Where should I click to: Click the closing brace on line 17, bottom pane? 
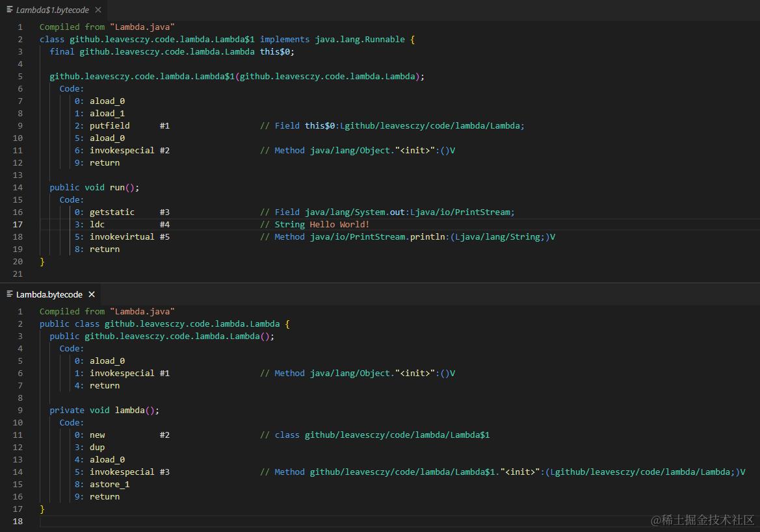42,509
